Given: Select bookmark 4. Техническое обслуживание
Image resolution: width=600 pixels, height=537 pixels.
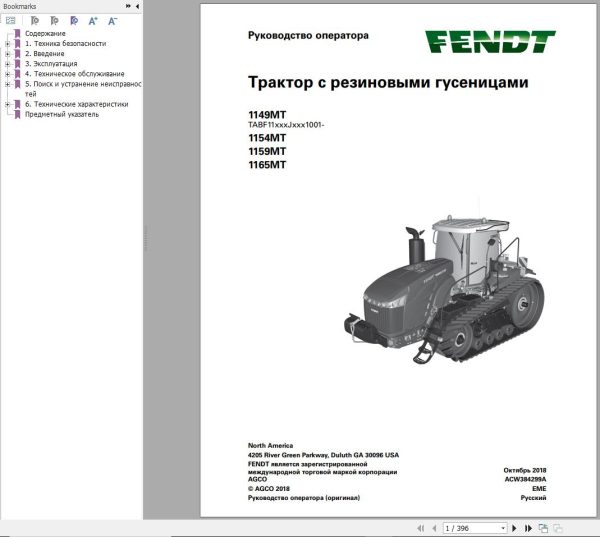Looking at the screenshot, I should [x=75, y=73].
